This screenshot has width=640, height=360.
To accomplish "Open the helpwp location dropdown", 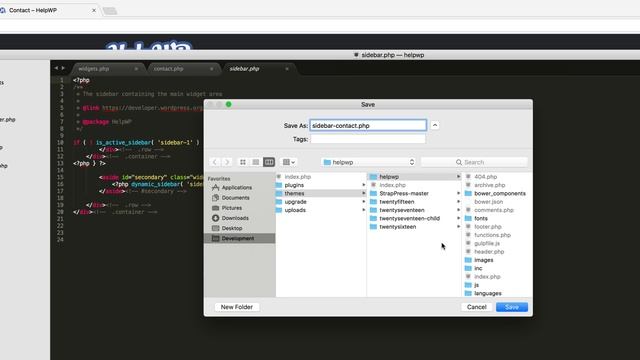I will pyautogui.click(x=369, y=162).
